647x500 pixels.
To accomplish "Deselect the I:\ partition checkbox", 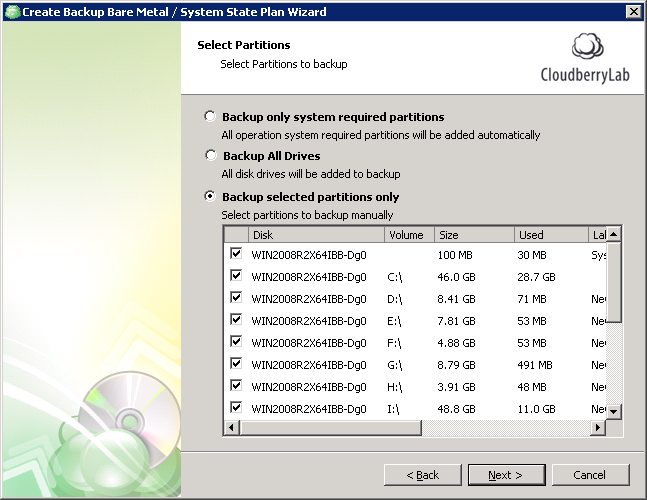I will (236, 407).
